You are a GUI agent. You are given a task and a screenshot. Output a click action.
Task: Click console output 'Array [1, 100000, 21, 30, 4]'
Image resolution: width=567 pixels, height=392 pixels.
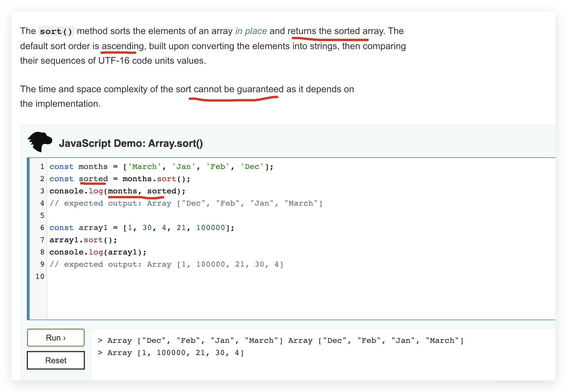176,353
